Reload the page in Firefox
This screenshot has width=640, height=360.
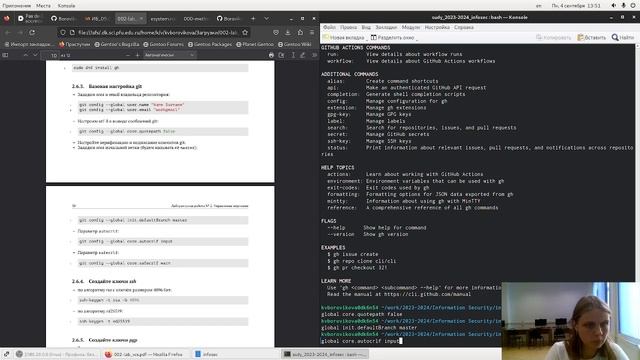coord(32,33)
